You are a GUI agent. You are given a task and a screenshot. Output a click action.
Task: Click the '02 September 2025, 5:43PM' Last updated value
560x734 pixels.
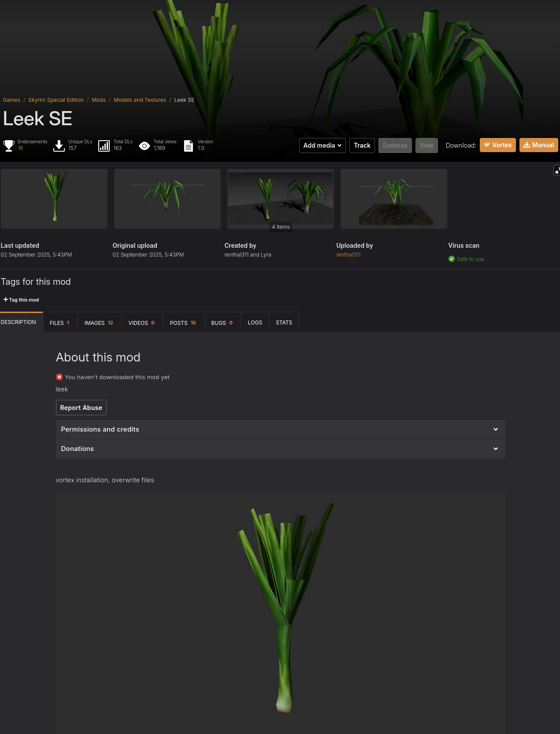[x=36, y=255]
